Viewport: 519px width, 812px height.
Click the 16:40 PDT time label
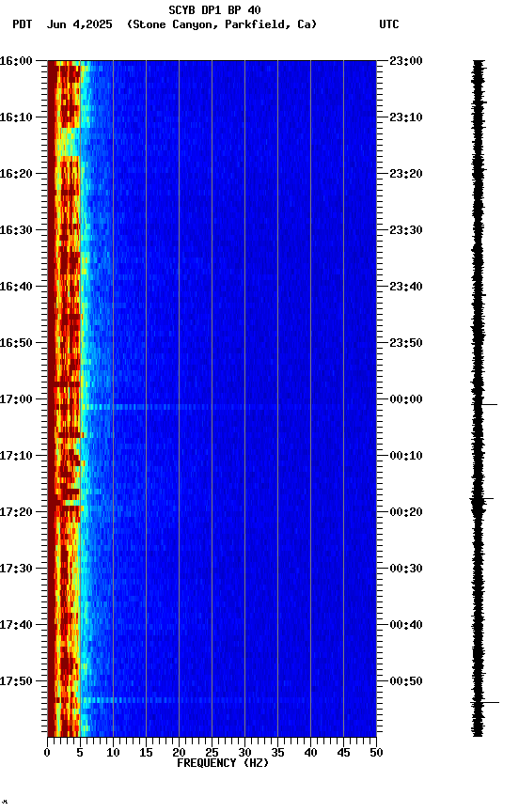pyautogui.click(x=16, y=287)
